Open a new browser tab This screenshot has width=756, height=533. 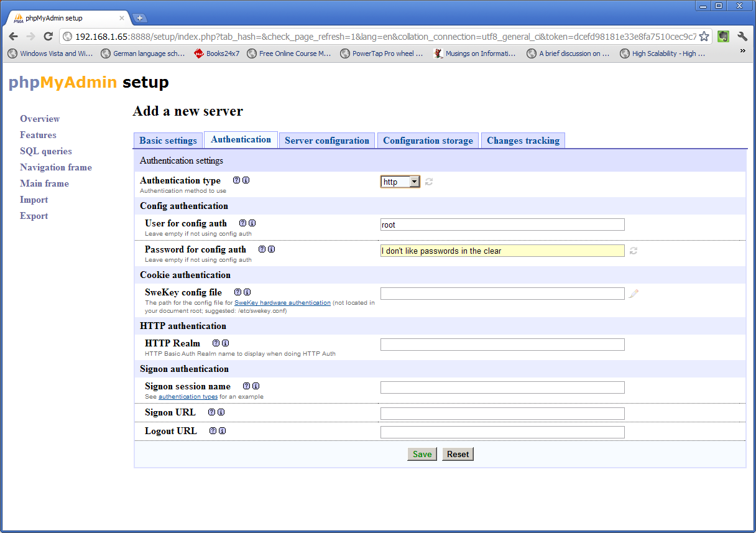140,18
